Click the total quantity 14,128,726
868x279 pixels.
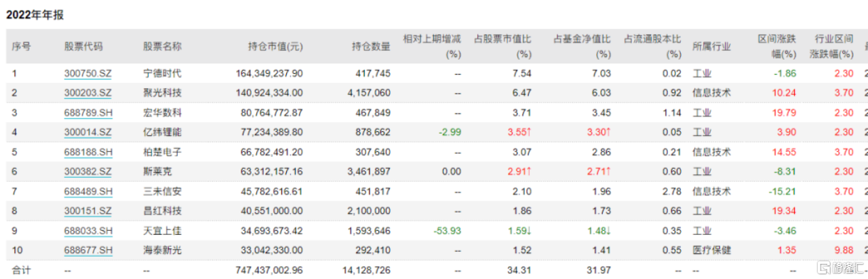pos(366,269)
